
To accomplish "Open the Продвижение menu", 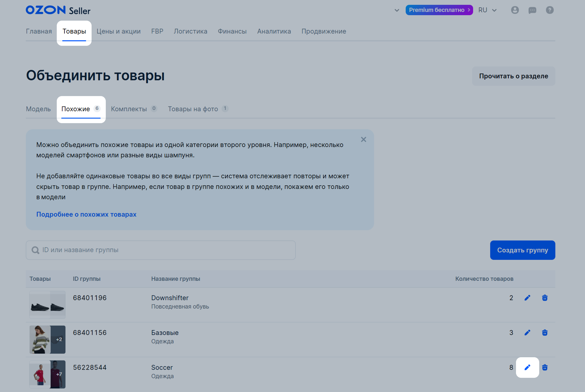I will pyautogui.click(x=324, y=31).
